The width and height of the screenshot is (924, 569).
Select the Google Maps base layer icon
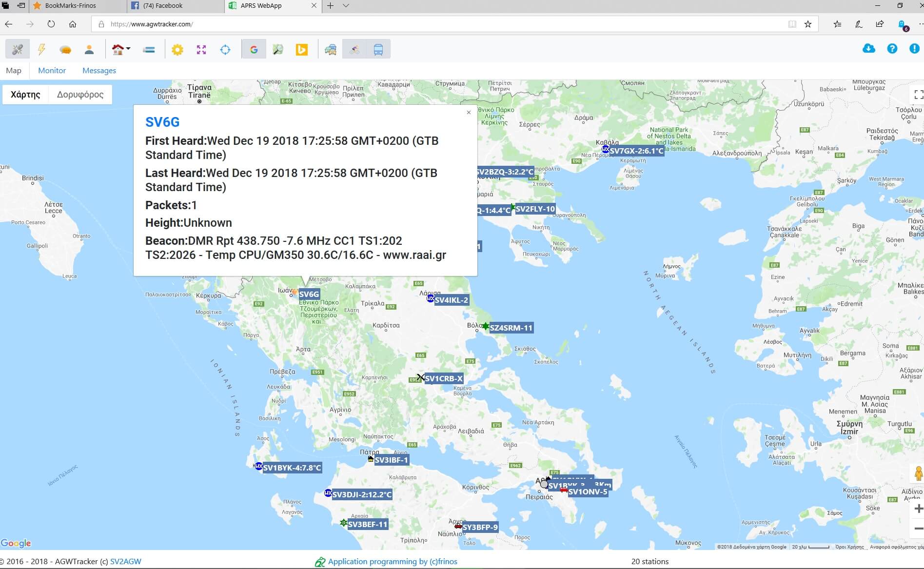[253, 49]
